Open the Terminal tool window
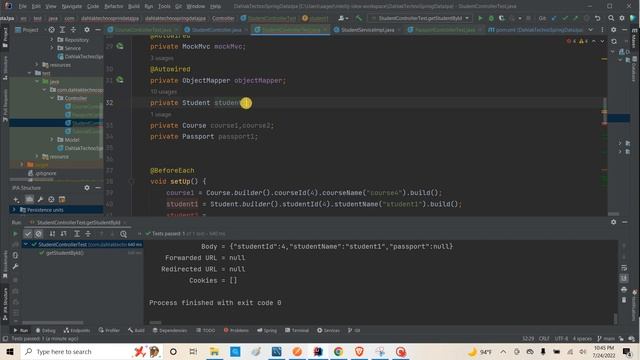The height and width of the screenshot is (360, 640). pos(297,330)
